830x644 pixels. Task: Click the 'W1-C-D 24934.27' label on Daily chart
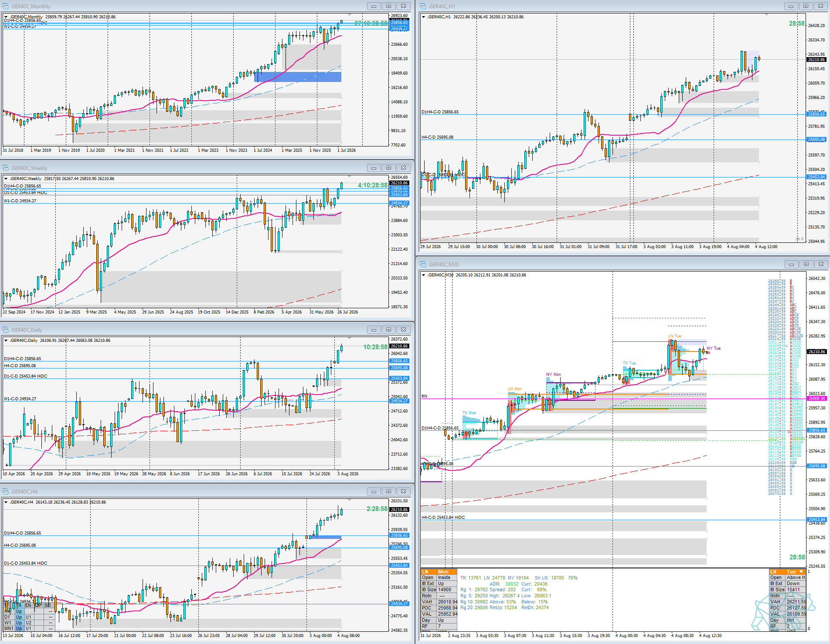click(x=20, y=399)
